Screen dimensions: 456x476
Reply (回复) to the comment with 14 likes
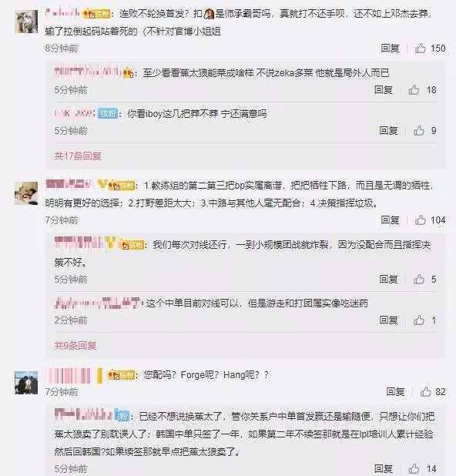pos(384,469)
